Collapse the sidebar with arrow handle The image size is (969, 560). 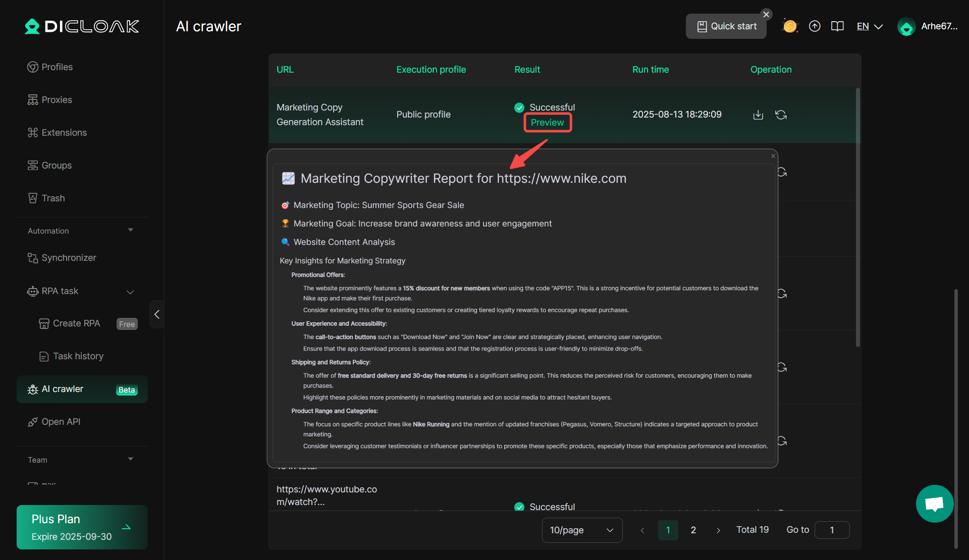click(157, 314)
